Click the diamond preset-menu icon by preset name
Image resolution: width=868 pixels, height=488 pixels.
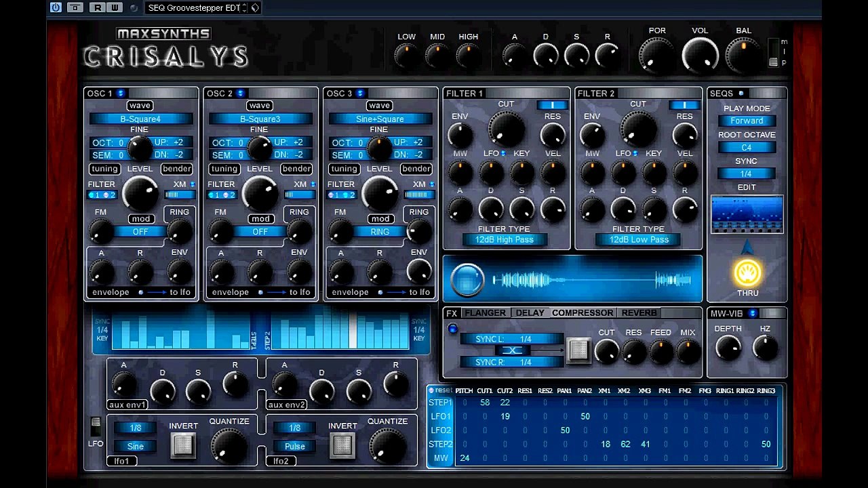(x=255, y=8)
